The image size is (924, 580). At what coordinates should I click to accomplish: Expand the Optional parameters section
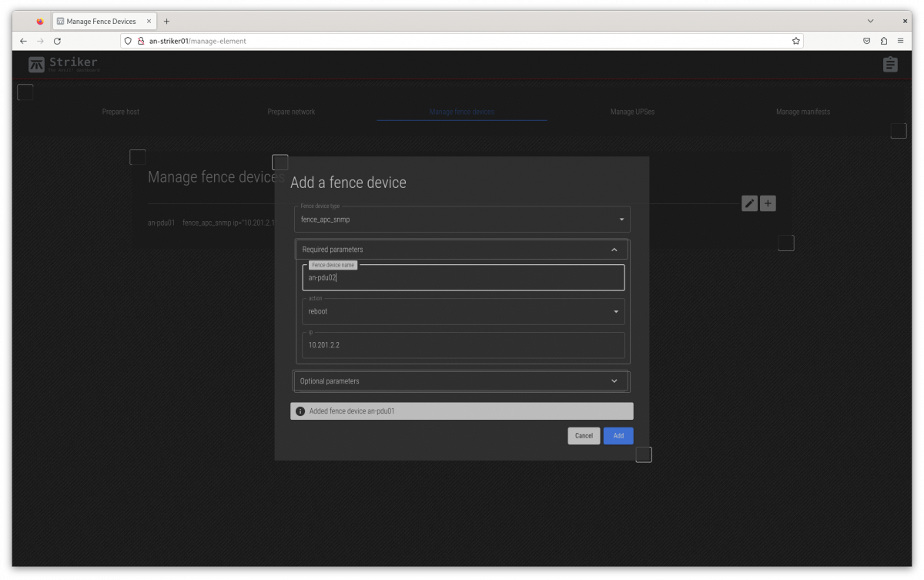[x=614, y=381]
